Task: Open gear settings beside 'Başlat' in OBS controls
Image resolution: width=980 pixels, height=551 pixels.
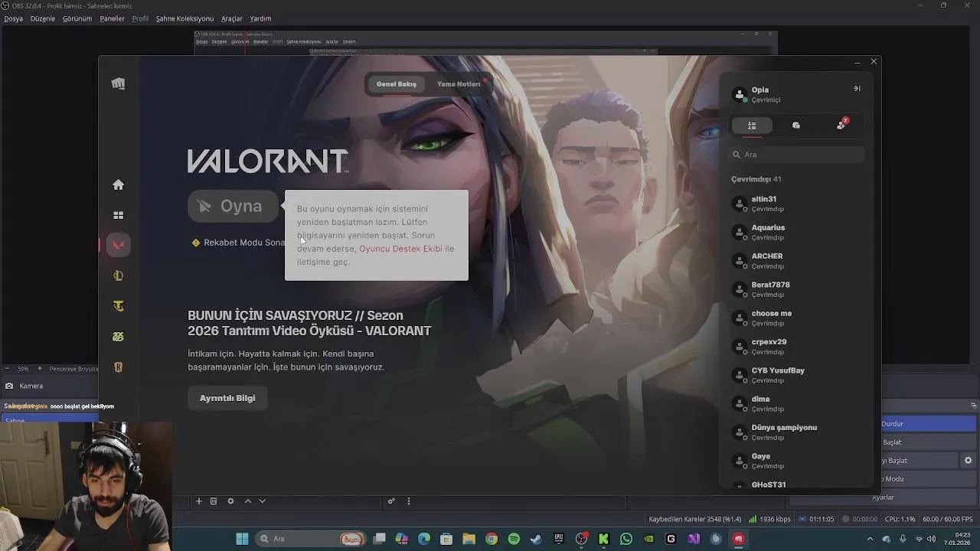Action: (x=968, y=461)
